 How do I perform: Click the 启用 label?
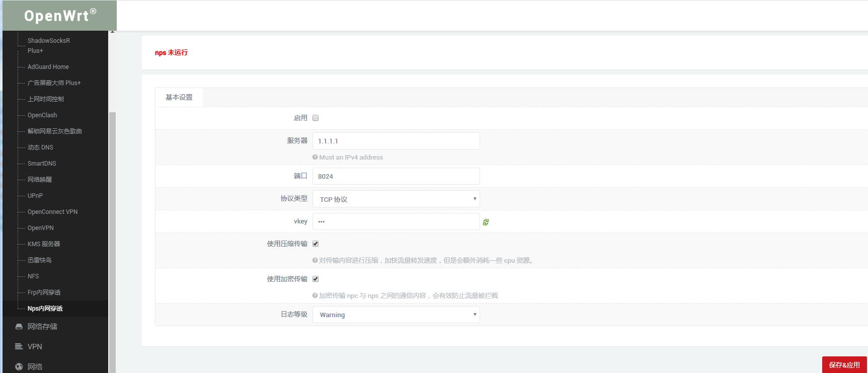pos(300,118)
